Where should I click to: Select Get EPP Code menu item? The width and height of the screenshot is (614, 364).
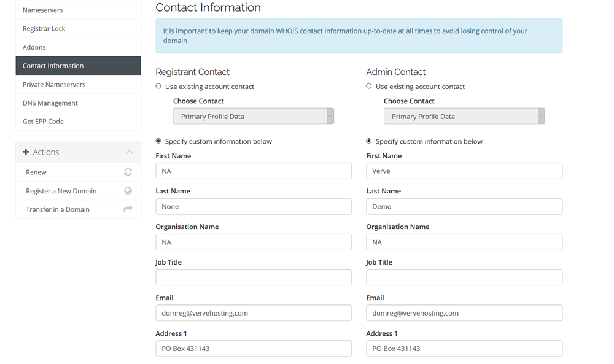click(79, 122)
